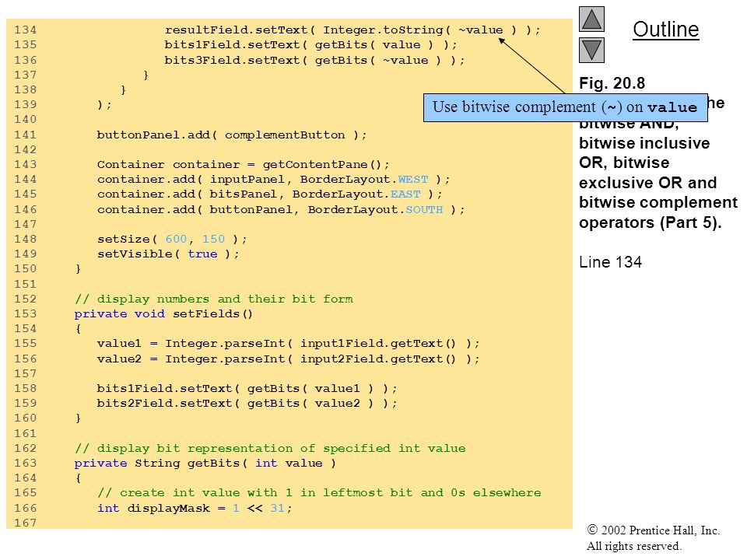Click line 166 int displayMask = 1 << 31

point(195,508)
